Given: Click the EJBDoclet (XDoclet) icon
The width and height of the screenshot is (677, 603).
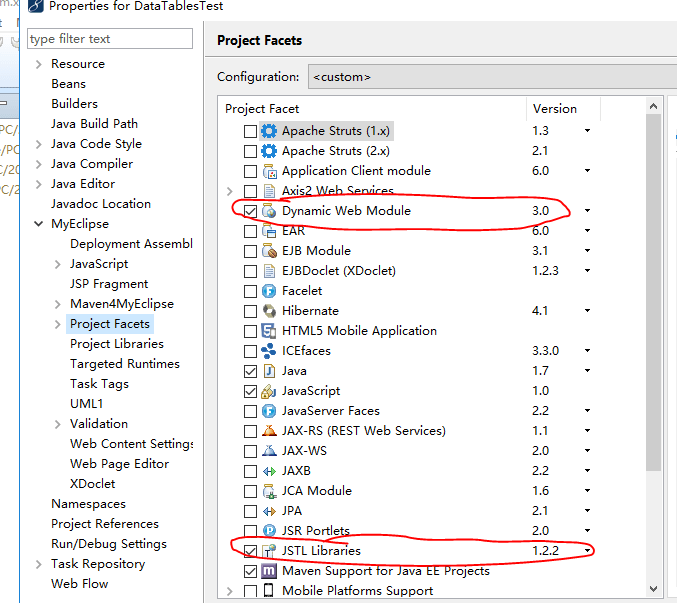Looking at the screenshot, I should click(269, 271).
